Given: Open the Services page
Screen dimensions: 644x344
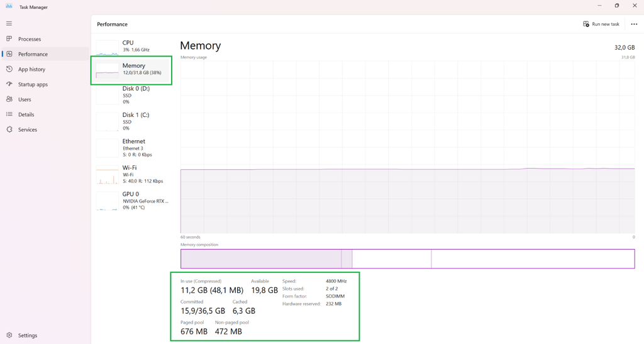Looking at the screenshot, I should [x=28, y=130].
